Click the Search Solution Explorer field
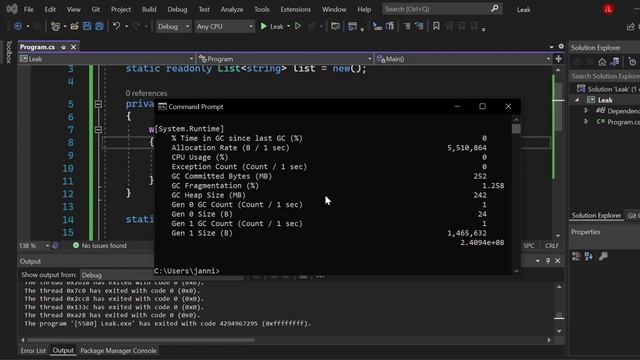Viewport: 640px width, 360px height. (x=604, y=76)
